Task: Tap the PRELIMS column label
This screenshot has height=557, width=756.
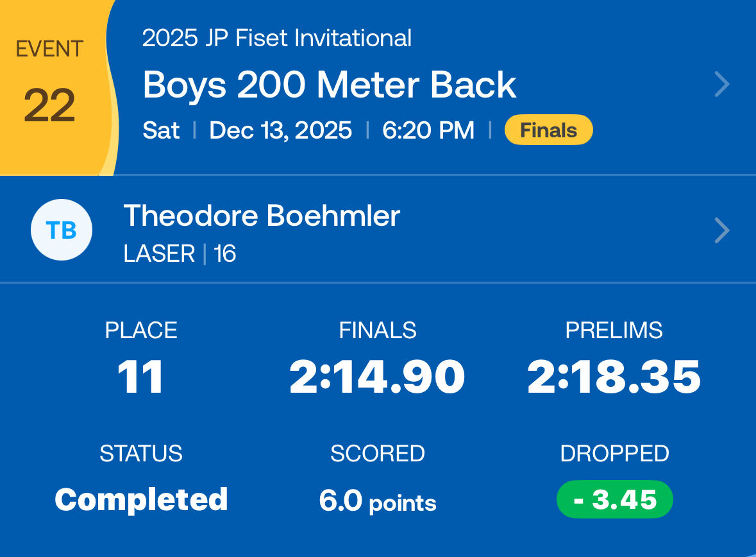Action: coord(614,330)
